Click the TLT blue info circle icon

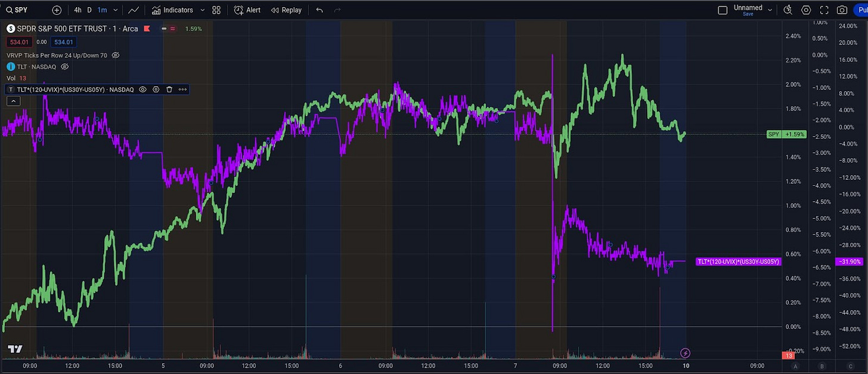tap(10, 67)
